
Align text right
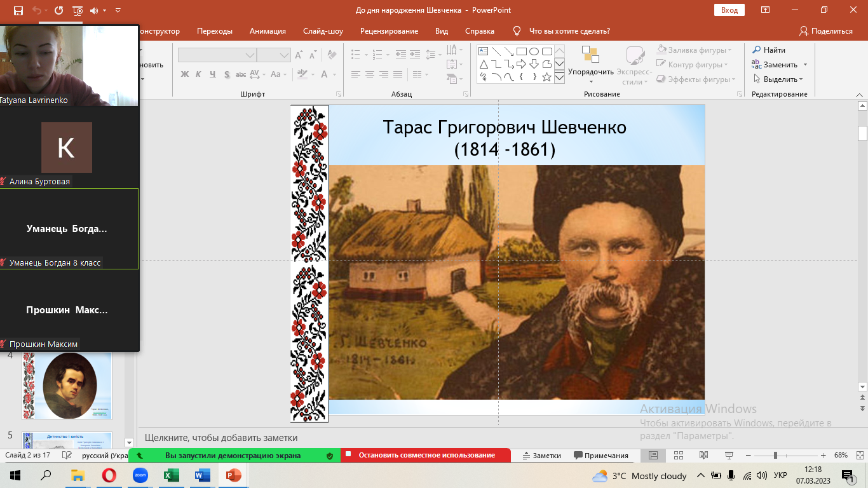pos(383,74)
